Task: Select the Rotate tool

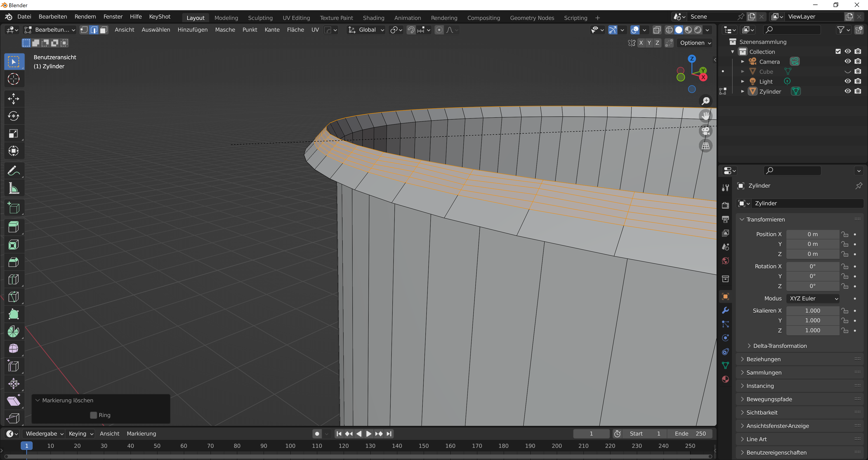Action: (x=14, y=116)
